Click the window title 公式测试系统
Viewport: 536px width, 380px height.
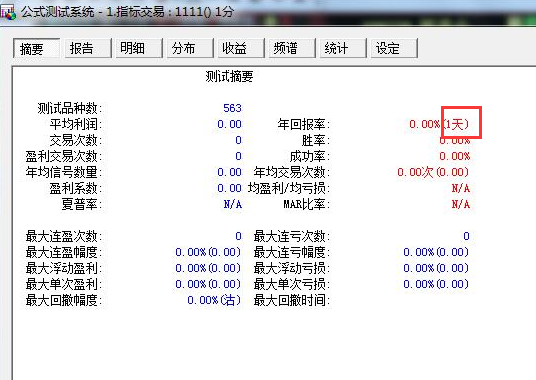57,12
